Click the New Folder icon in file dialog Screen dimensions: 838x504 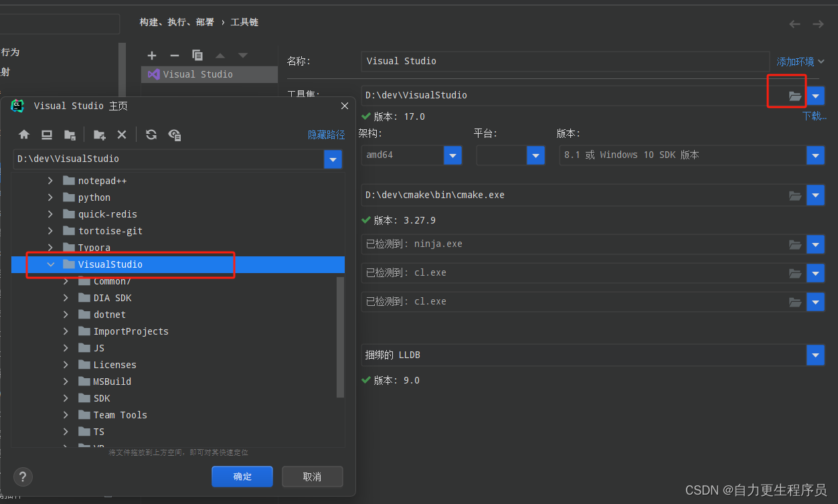click(x=100, y=135)
